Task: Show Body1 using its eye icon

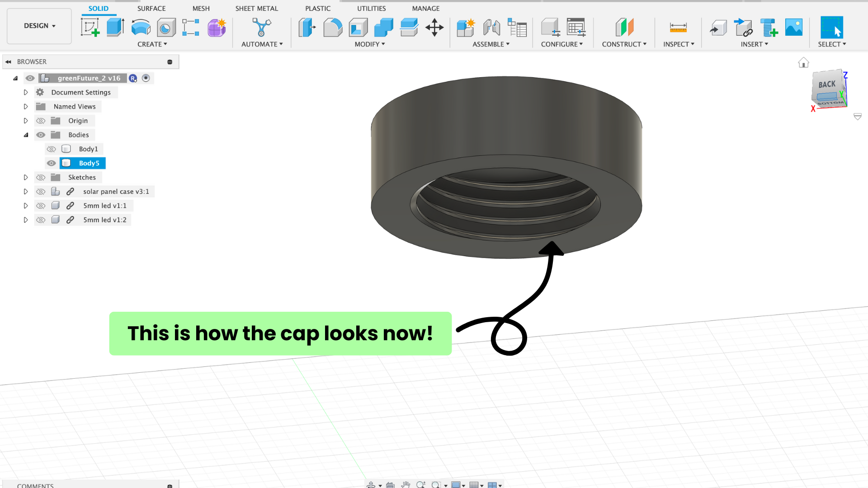Action: 52,149
